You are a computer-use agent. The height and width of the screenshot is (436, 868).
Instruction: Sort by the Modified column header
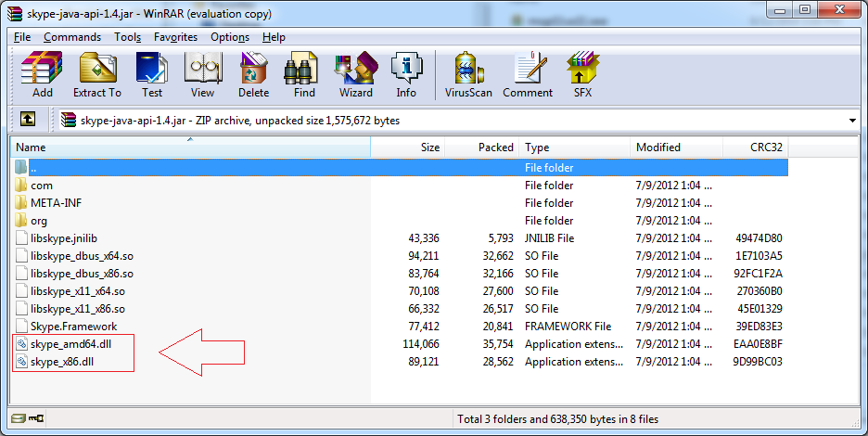[x=676, y=147]
